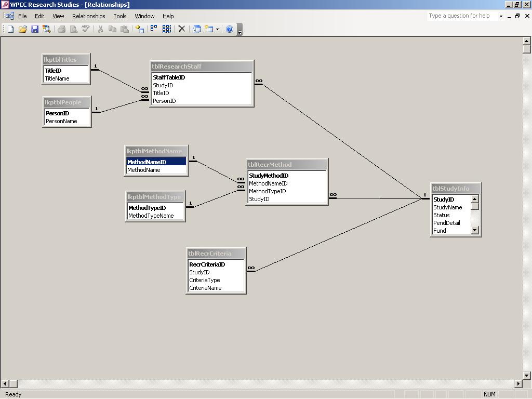Open the Window menu
The height and width of the screenshot is (399, 532).
[144, 16]
